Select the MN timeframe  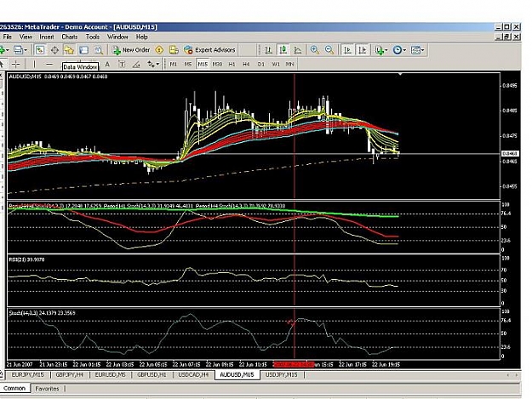tap(289, 64)
